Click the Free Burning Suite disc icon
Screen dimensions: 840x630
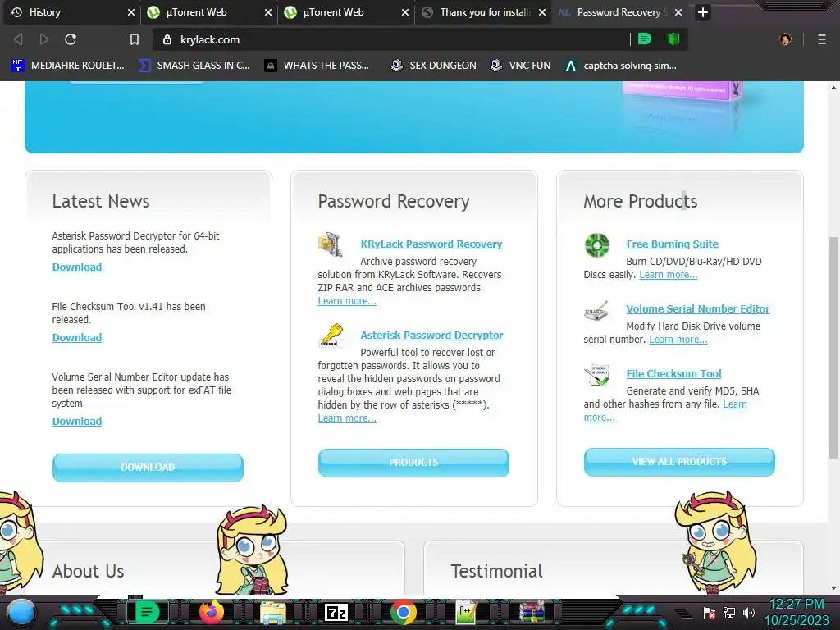(x=597, y=245)
